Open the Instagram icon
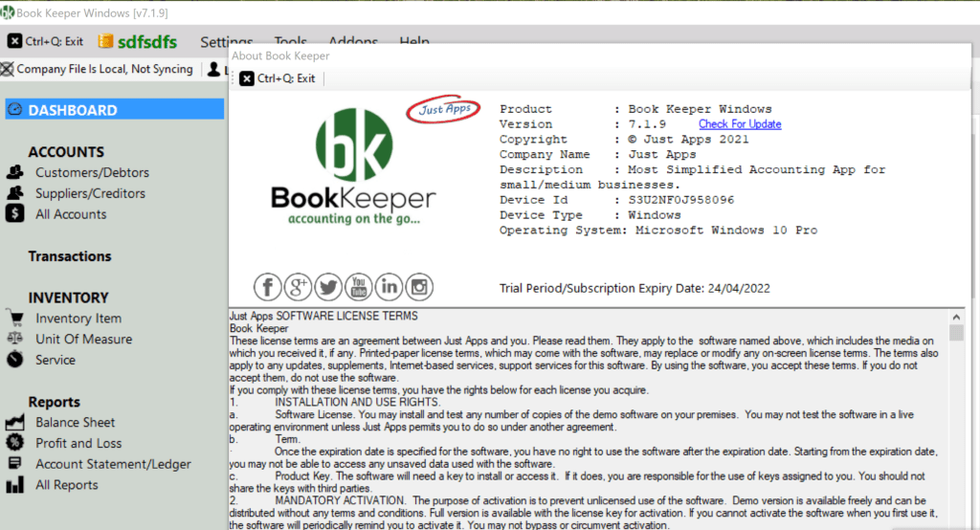 419,286
